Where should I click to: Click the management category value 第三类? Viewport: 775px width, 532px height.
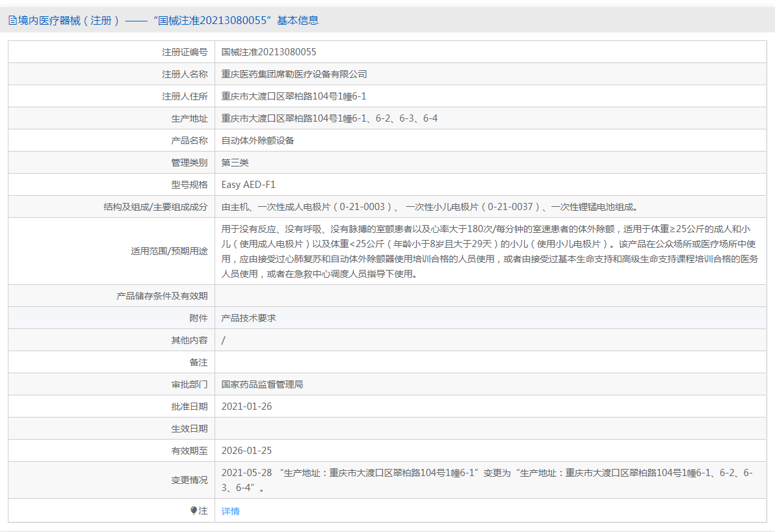point(235,163)
